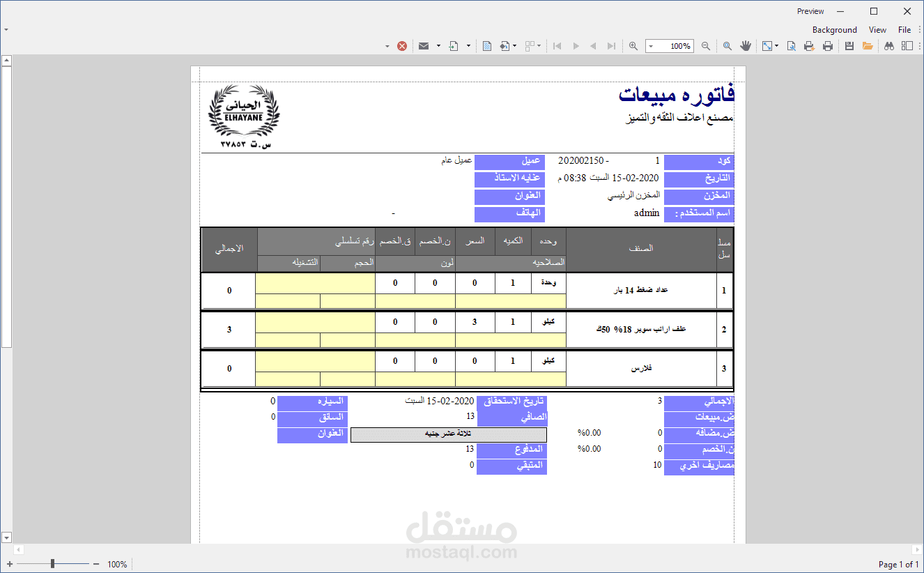The width and height of the screenshot is (924, 573).
Task: Click the 'Page 1 of 1' status text
Action: click(x=898, y=564)
